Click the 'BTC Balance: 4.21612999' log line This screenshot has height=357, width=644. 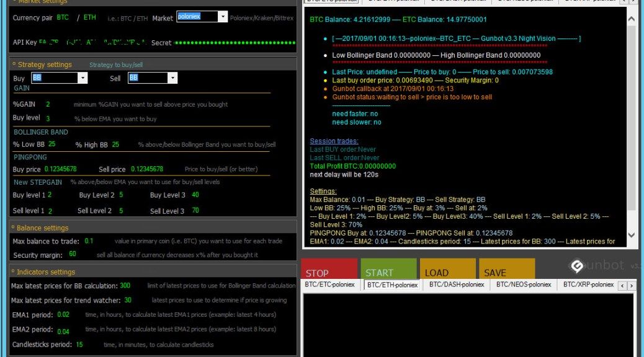coord(398,19)
